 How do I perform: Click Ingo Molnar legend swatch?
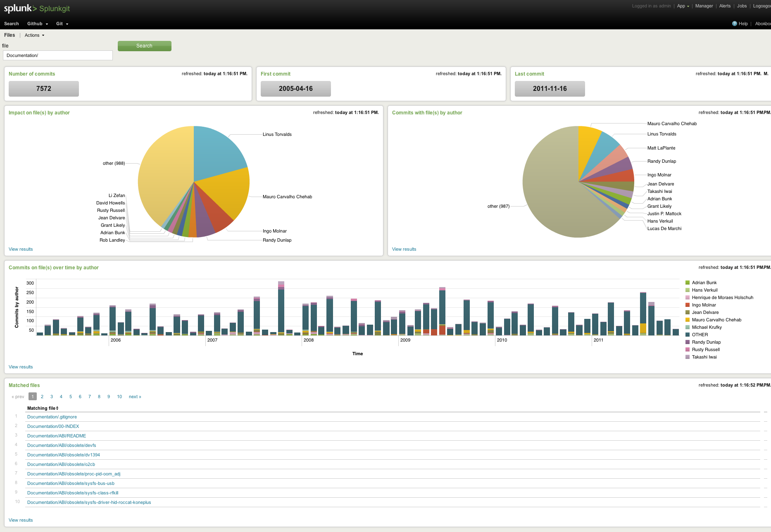coord(688,305)
